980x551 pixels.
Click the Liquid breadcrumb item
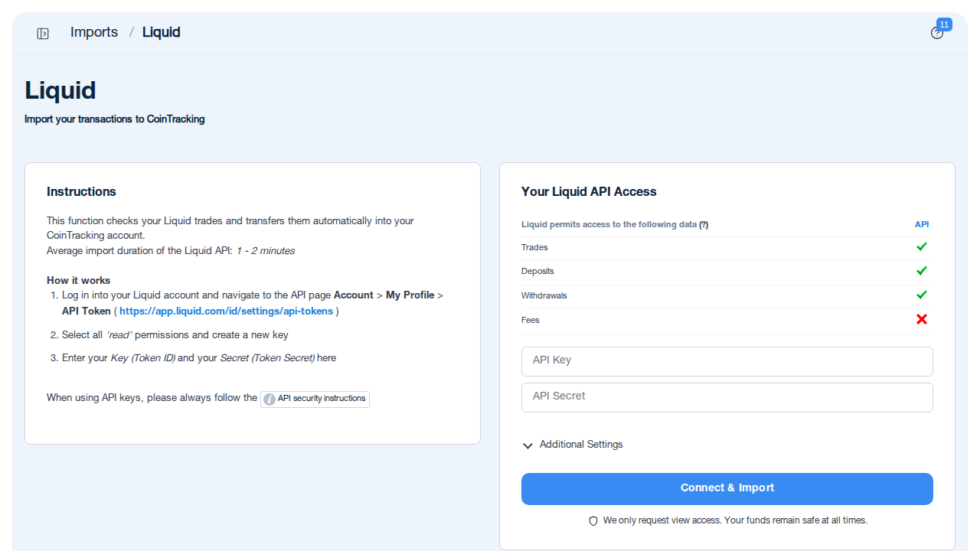[162, 32]
